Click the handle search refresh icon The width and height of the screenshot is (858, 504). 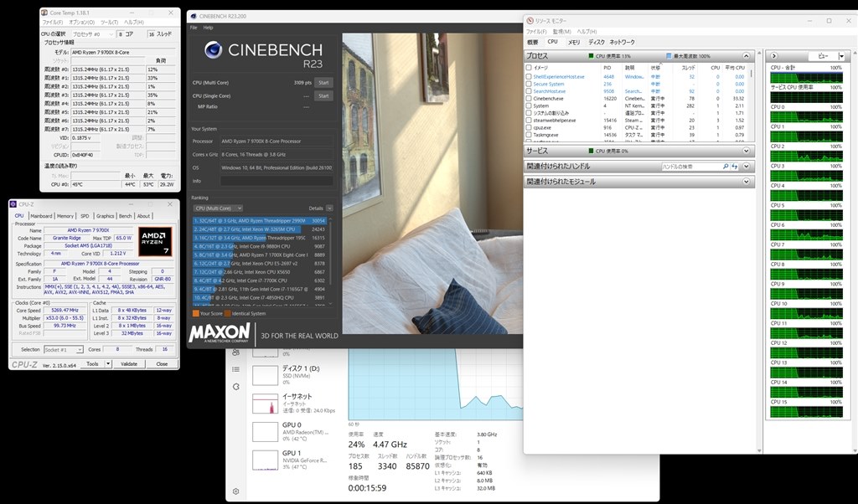734,166
